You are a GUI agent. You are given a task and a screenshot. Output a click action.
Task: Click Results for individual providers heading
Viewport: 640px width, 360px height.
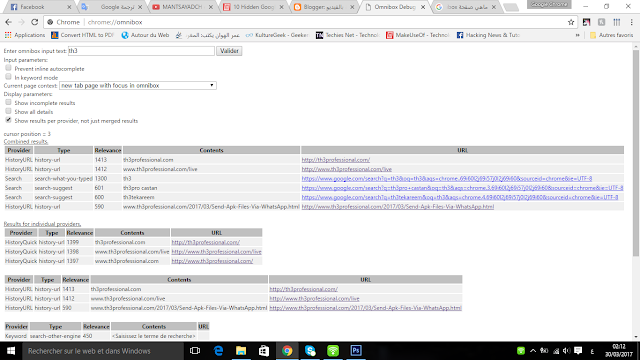42,224
